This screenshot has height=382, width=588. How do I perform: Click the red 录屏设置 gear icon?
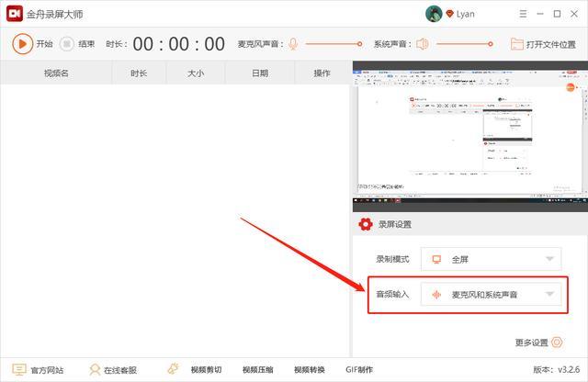(366, 224)
